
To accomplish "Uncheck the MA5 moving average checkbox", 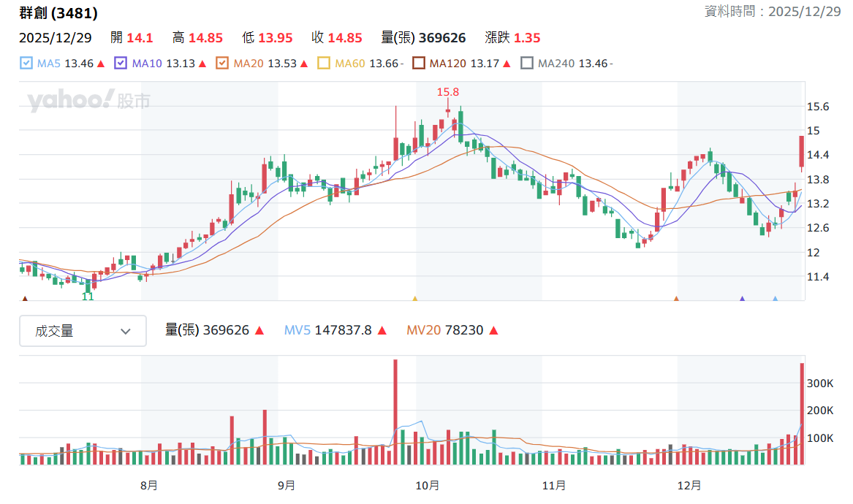I will pos(26,63).
